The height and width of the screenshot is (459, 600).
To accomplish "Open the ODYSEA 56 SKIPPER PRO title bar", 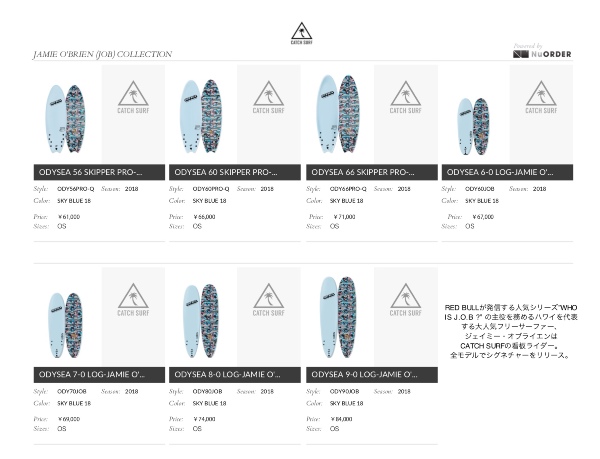I will click(98, 172).
